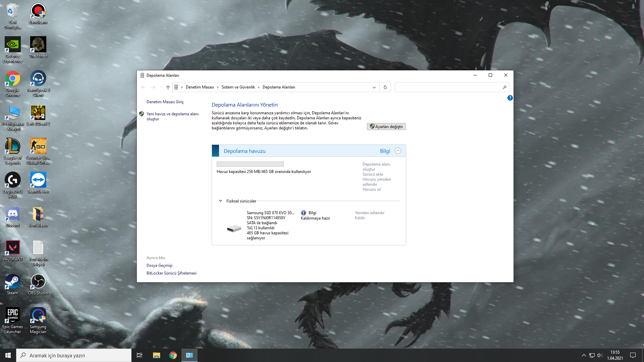Select Sistem ve Güvenlik breadcrumb item
The height and width of the screenshot is (362, 644).
coord(238,87)
